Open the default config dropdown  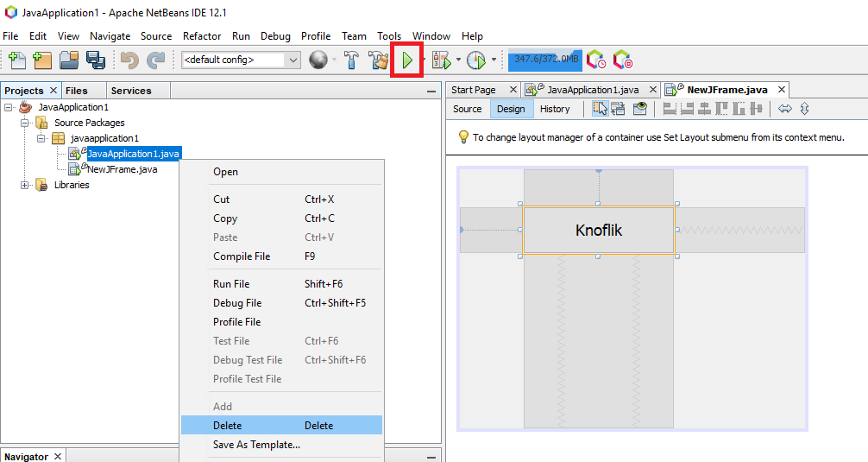(293, 60)
